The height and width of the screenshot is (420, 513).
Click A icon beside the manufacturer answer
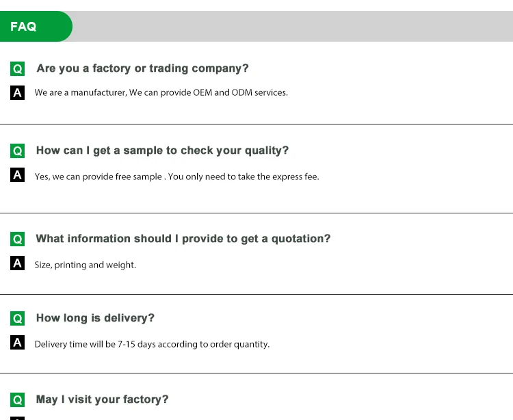18,92
